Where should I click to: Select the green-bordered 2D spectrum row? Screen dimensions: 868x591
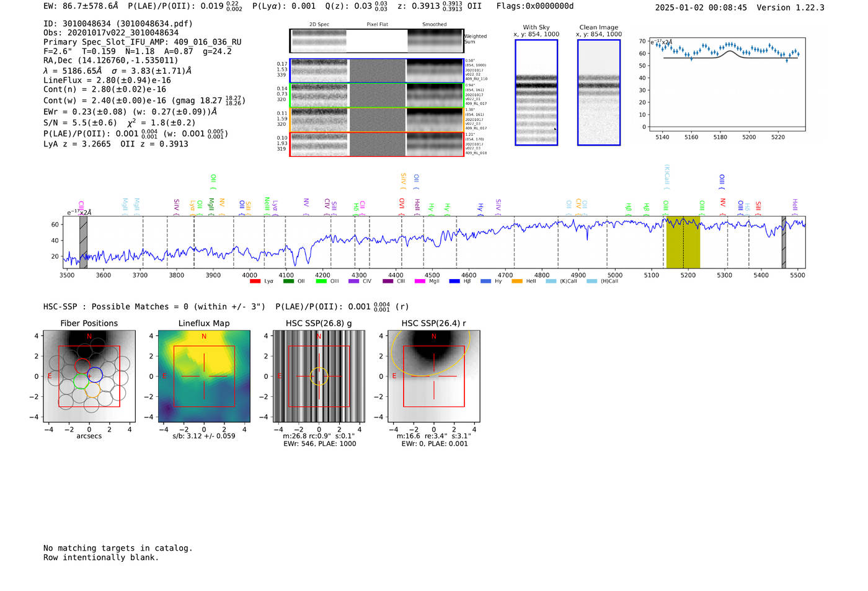[x=376, y=96]
